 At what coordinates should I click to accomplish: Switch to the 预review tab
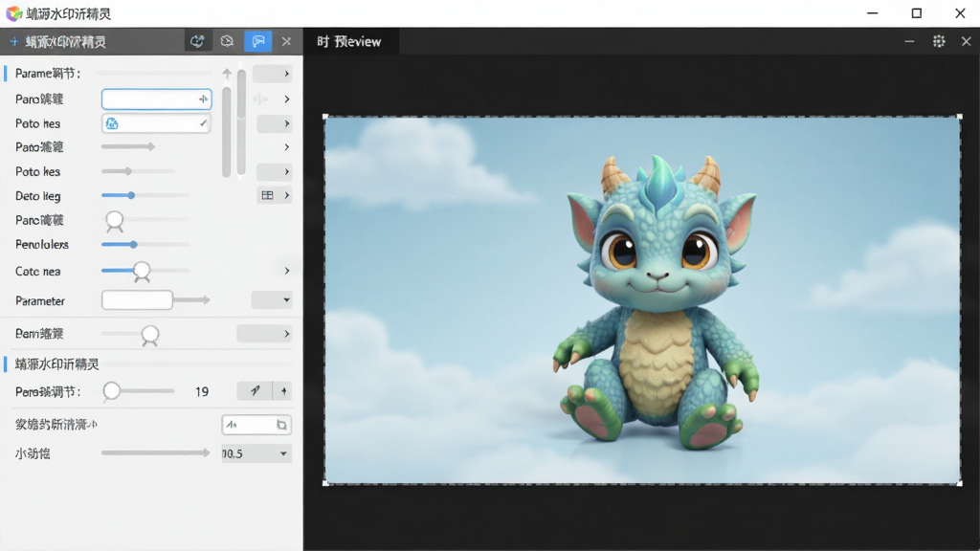pos(350,42)
